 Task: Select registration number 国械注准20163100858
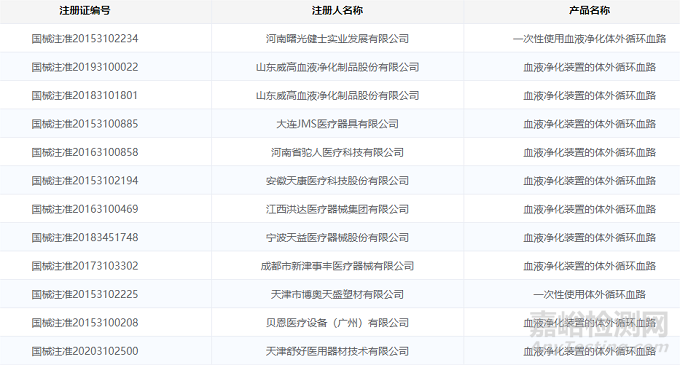[85, 152]
